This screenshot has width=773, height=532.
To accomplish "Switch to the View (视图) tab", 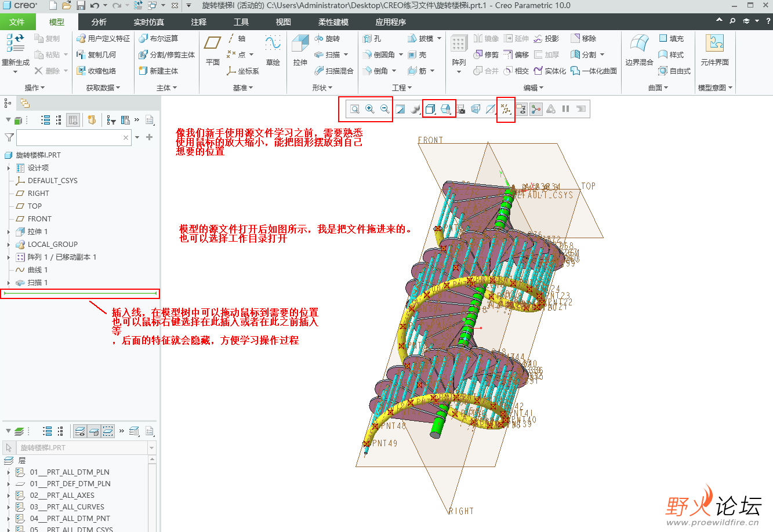I will [x=284, y=22].
